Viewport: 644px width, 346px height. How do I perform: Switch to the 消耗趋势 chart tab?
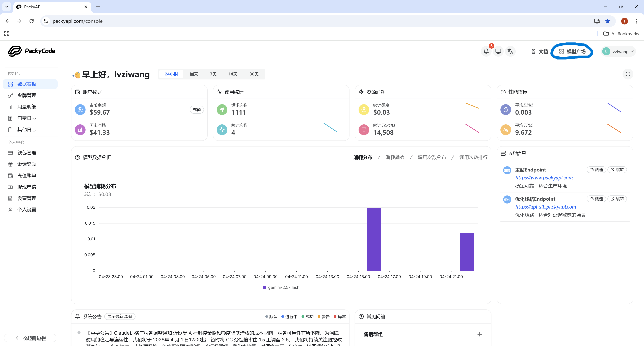(395, 157)
